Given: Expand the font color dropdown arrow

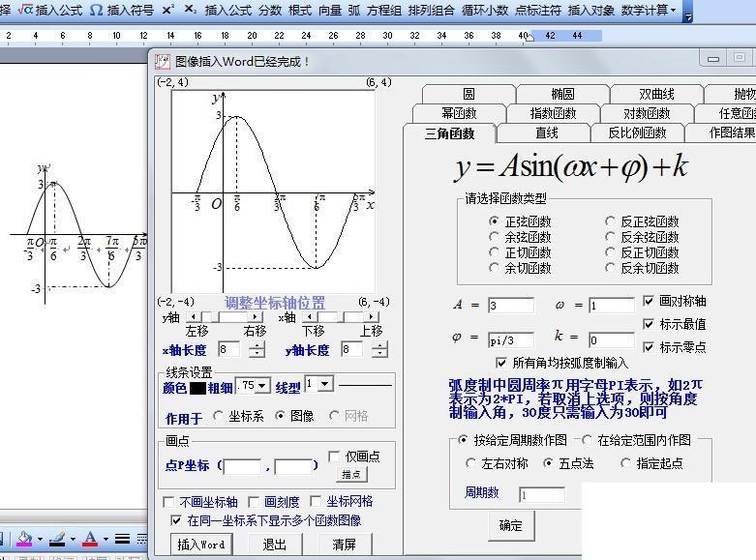Looking at the screenshot, I should click(106, 539).
